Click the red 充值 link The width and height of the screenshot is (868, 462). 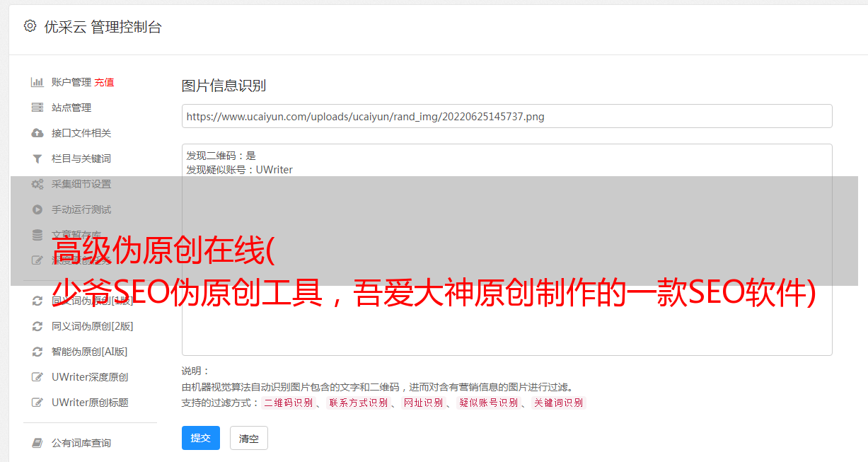pos(104,82)
